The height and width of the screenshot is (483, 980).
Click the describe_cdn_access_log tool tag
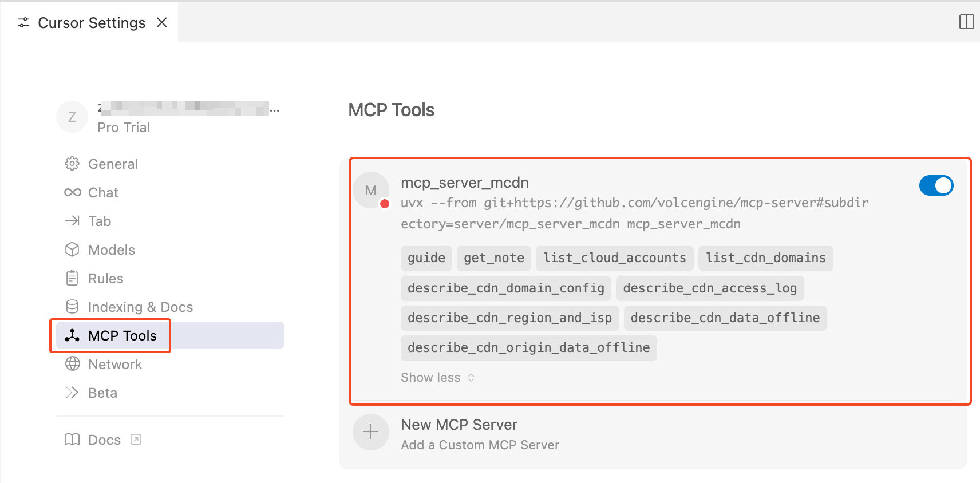710,288
